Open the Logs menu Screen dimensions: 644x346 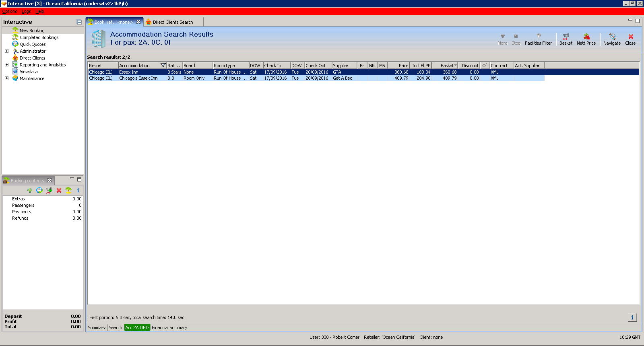[26, 11]
